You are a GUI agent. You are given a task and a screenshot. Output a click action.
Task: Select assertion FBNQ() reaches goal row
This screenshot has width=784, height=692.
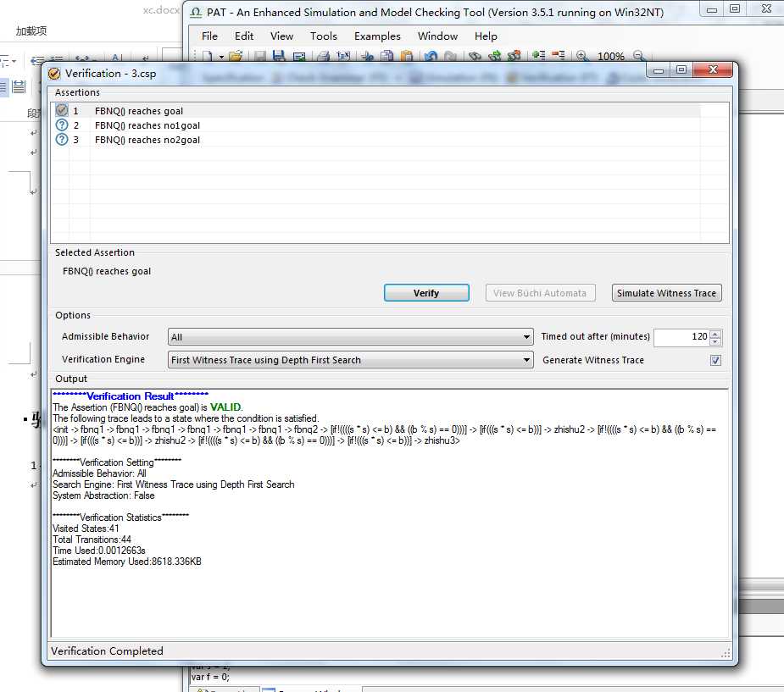375,110
